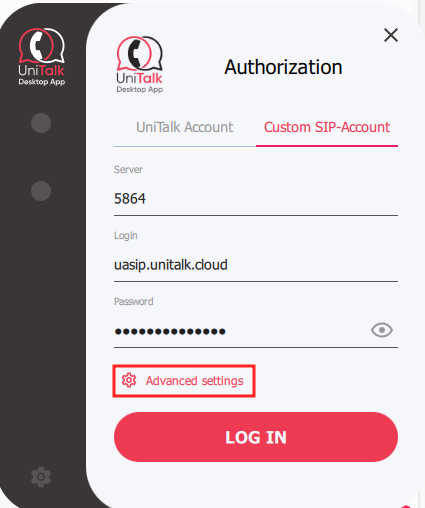Click the gear icon beside Advanced settings

[x=129, y=380]
